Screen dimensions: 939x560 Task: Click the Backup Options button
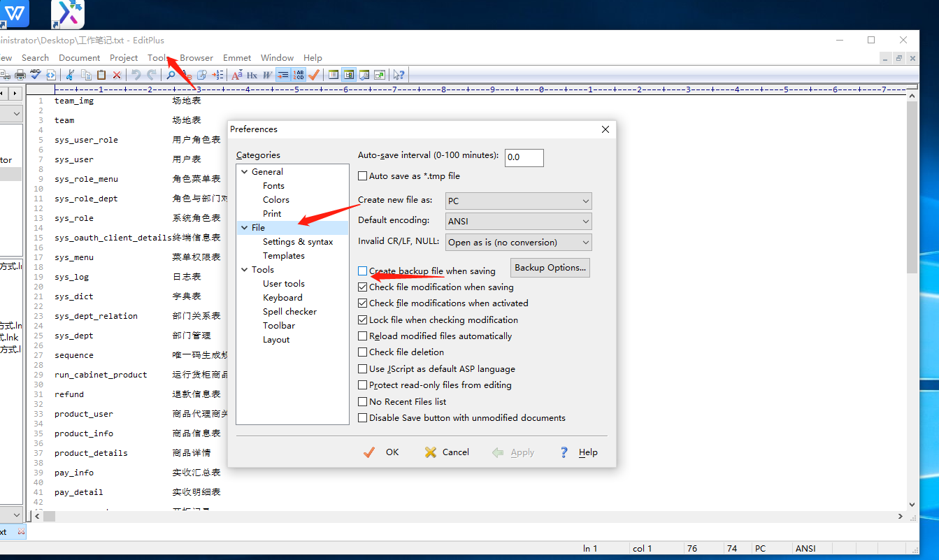pos(551,268)
